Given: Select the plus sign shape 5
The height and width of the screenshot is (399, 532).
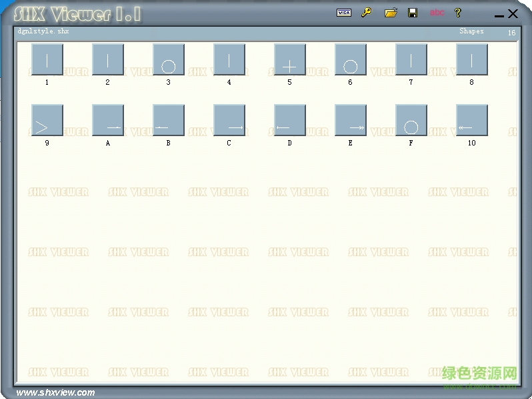Looking at the screenshot, I should tap(290, 60).
